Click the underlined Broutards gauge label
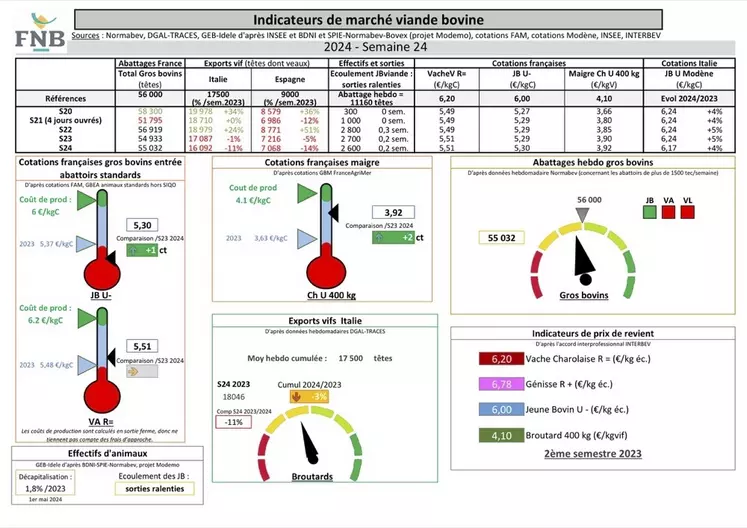Viewport: 747px width, 528px height. pos(312,477)
